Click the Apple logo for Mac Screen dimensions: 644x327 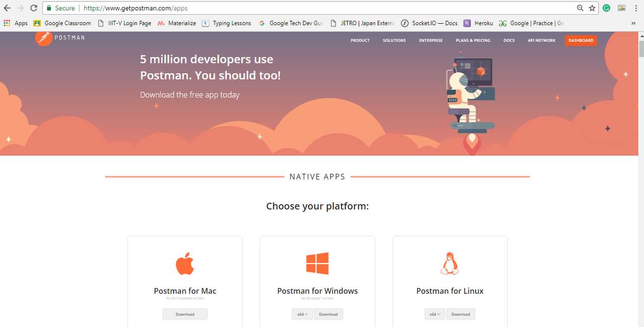185,264
